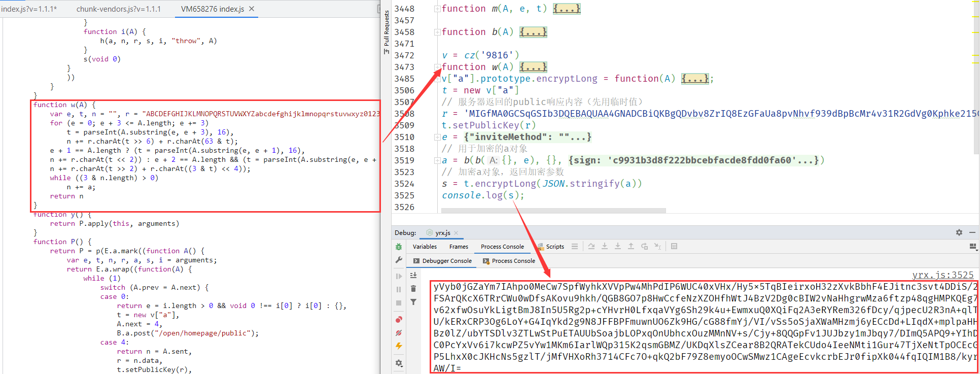Viewport: 980px width, 374px height.
Task: Click the yrx.js:3525 source link
Action: tap(942, 275)
